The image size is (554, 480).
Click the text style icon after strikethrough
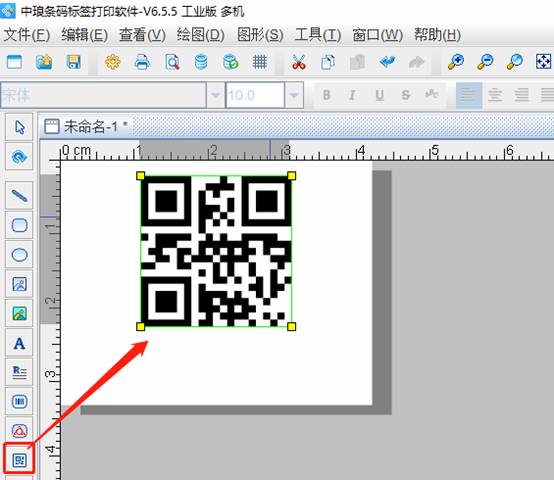coord(432,94)
